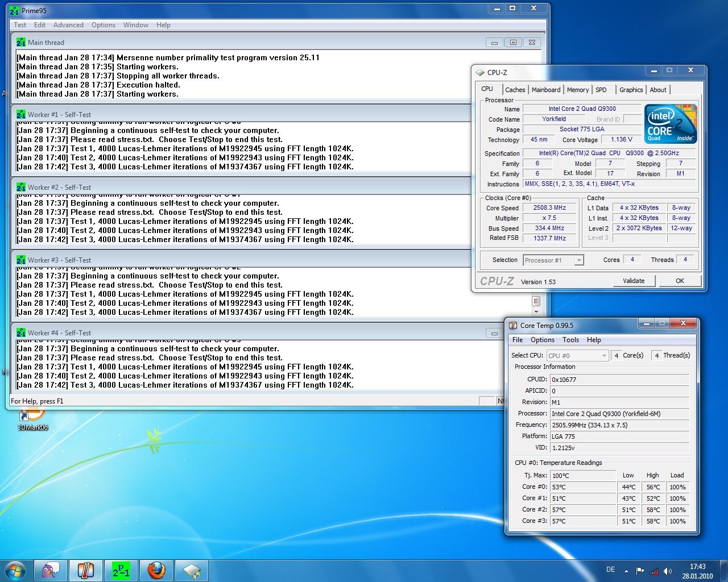The image size is (728, 582).
Task: Minimize the Worker #4 child window
Action: point(494,333)
